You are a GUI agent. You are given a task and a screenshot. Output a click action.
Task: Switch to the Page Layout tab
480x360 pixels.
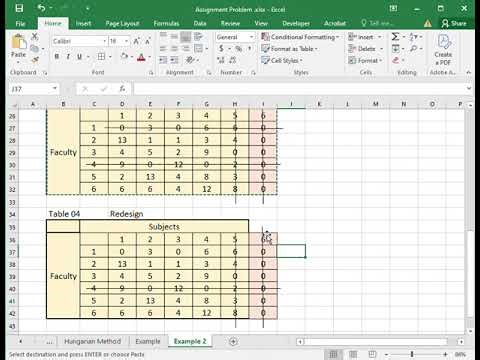coord(122,23)
